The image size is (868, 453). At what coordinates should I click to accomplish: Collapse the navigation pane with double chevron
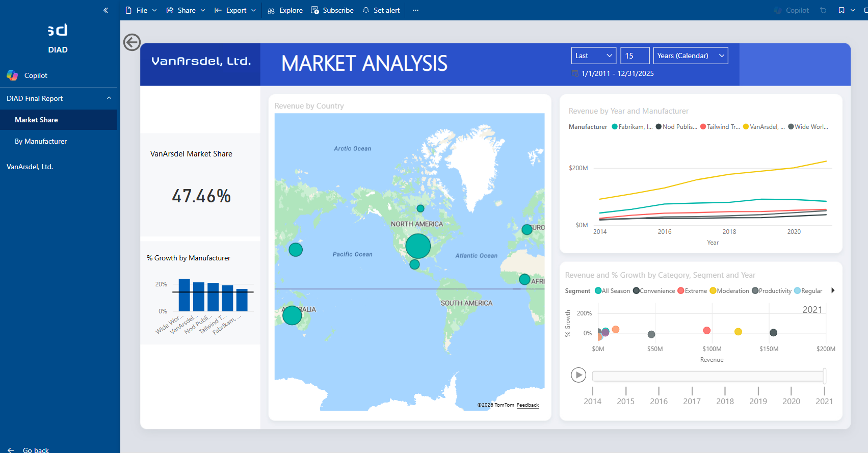[x=106, y=10]
